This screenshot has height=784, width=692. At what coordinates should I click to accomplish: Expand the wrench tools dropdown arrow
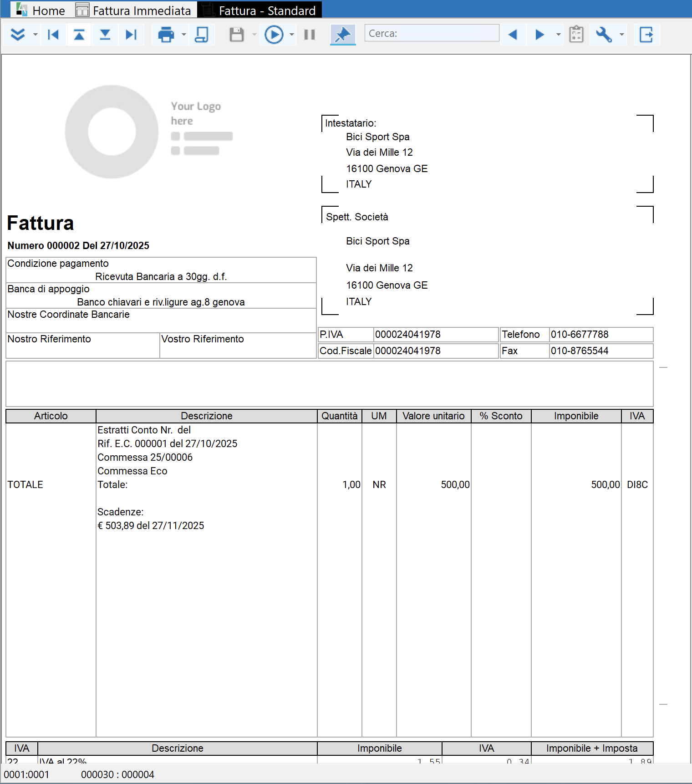coord(622,35)
